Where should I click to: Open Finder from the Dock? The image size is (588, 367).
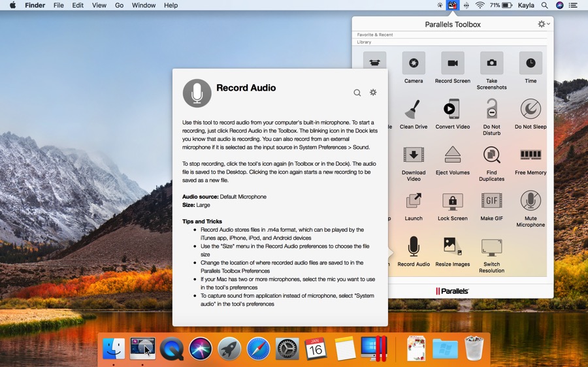tap(114, 349)
